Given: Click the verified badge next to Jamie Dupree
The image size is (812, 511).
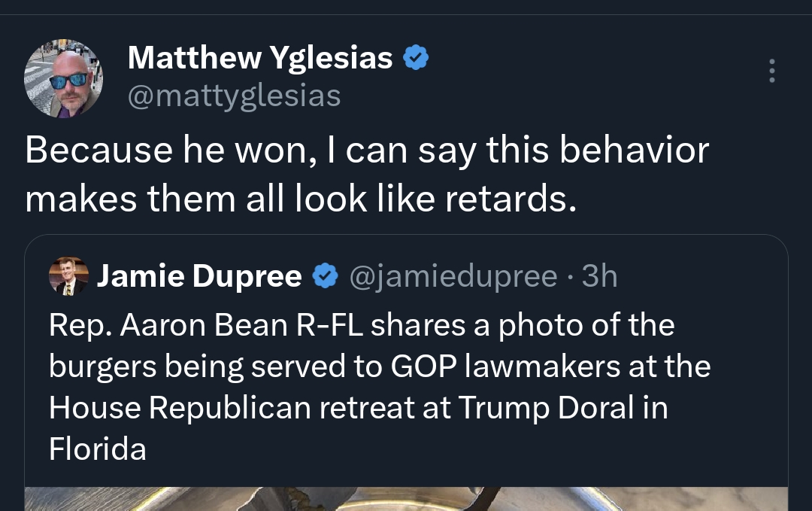Looking at the screenshot, I should [x=325, y=277].
